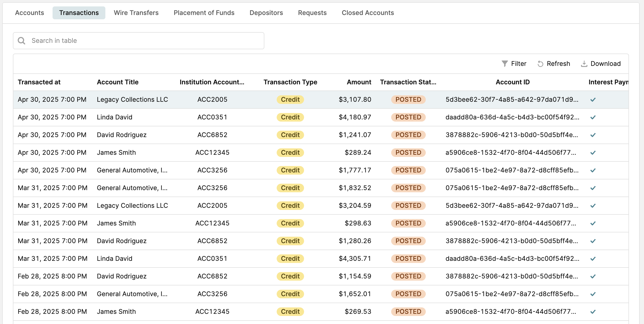Go to the Depositors tab
Image resolution: width=644 pixels, height=324 pixels.
coord(266,13)
